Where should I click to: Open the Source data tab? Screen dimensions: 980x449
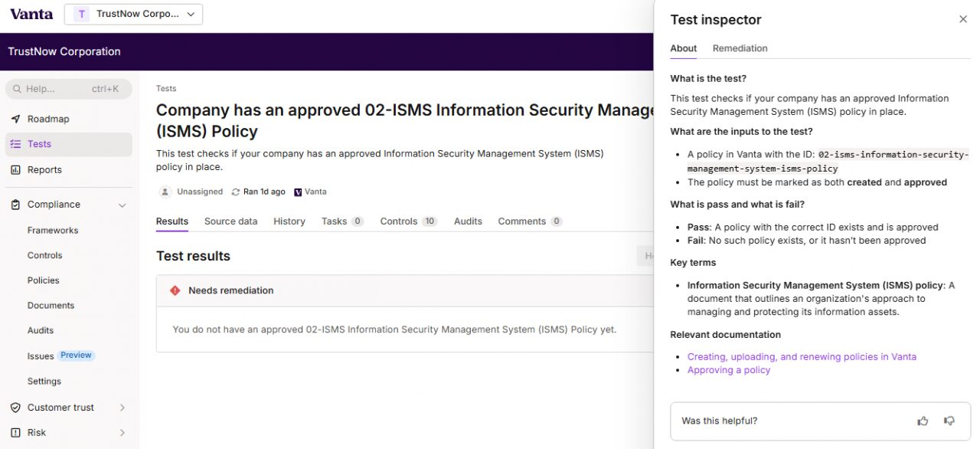point(230,221)
